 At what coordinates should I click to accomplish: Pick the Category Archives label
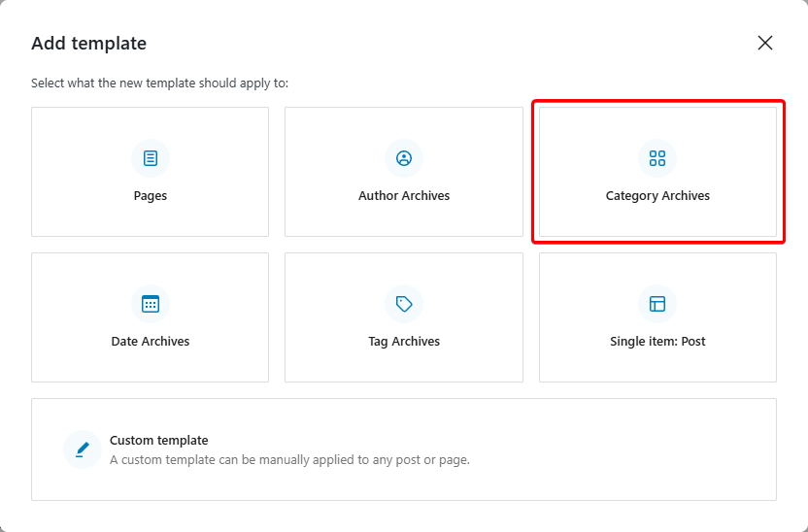coord(657,196)
